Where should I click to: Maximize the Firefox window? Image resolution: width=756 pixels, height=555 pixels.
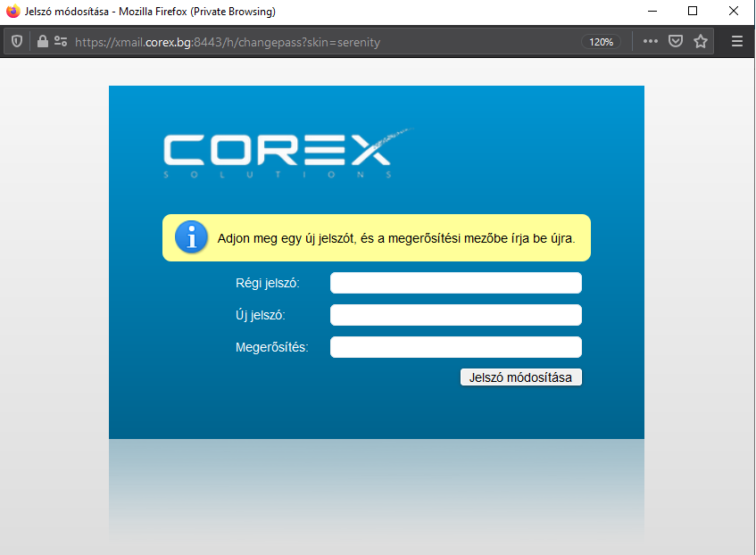[693, 11]
